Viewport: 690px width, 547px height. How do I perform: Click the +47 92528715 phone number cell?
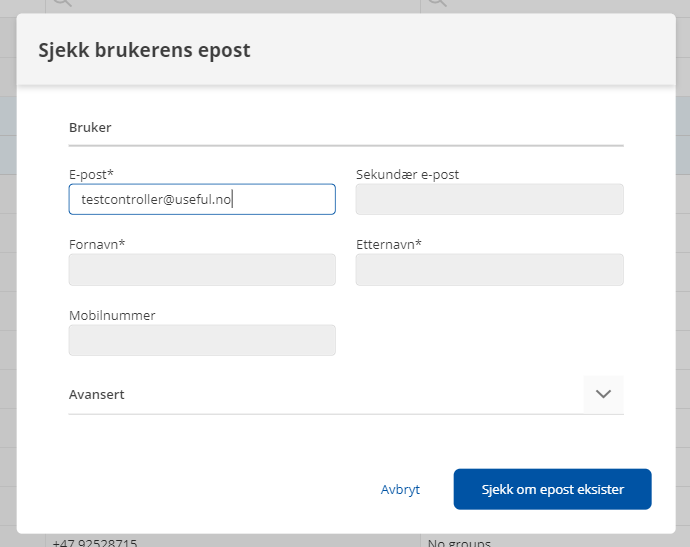(x=94, y=542)
